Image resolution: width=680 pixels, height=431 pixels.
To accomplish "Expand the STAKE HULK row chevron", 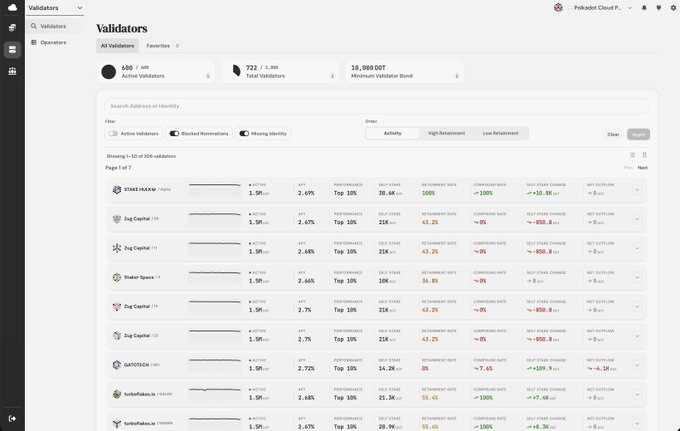I will click(637, 190).
